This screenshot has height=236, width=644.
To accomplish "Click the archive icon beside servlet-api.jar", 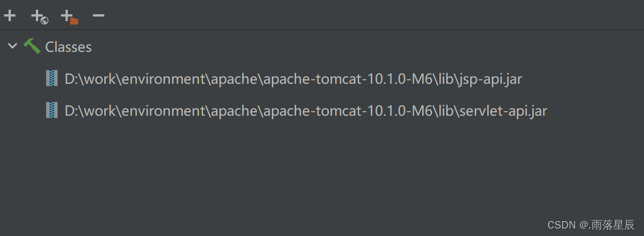I will coord(51,110).
